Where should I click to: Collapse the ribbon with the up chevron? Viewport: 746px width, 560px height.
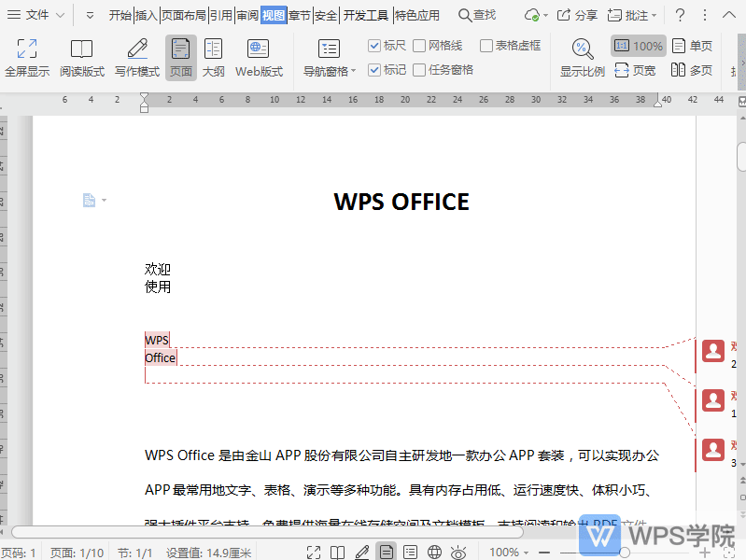point(729,15)
